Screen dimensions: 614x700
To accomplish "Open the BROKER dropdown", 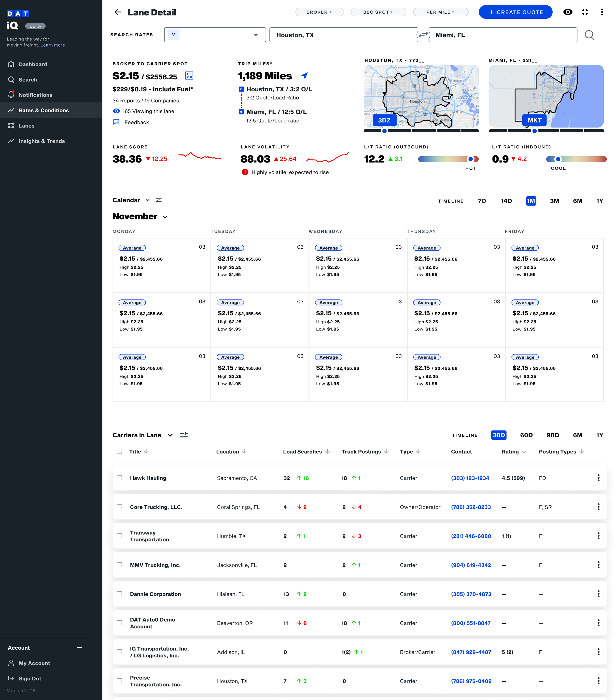I will [x=319, y=12].
